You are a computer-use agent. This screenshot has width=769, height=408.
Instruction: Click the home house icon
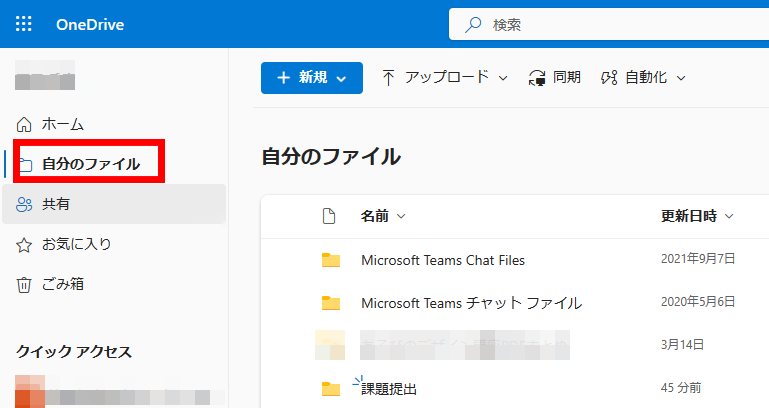pyautogui.click(x=24, y=125)
